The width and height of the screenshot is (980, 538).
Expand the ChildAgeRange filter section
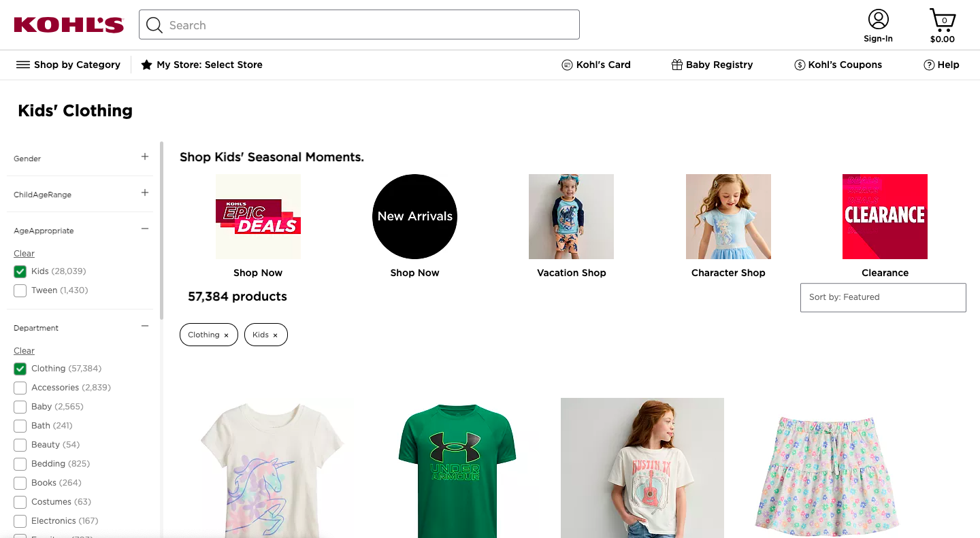click(144, 193)
